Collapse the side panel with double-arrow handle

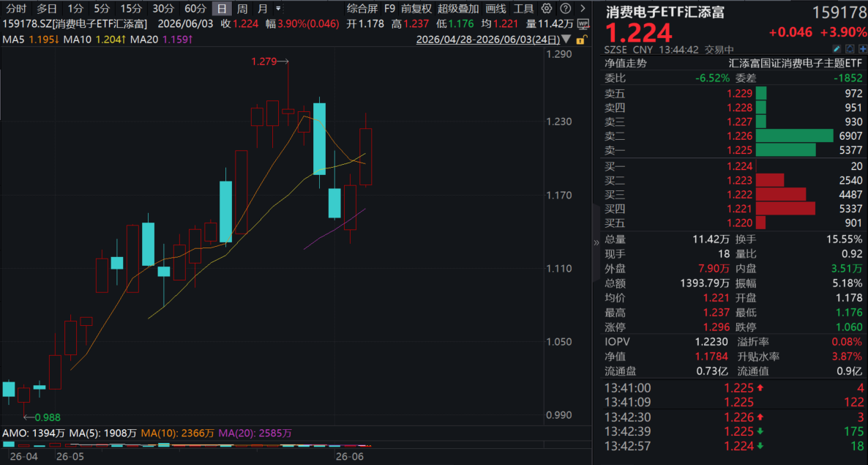point(596,242)
